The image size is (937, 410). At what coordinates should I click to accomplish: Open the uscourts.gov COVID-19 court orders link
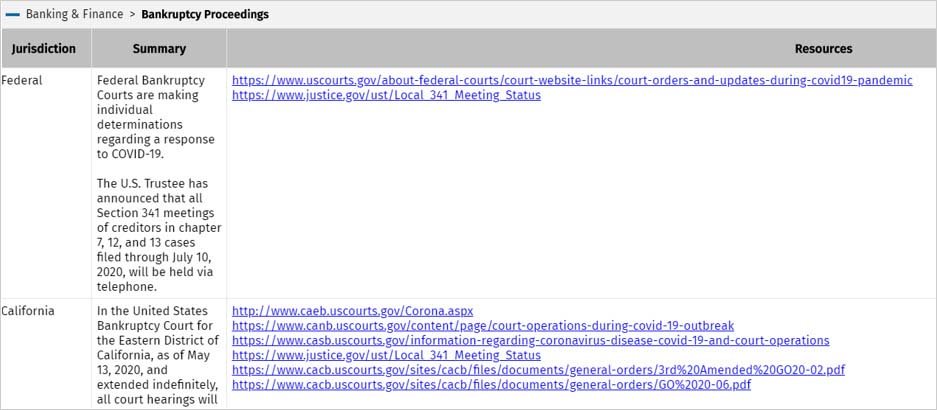click(x=571, y=81)
